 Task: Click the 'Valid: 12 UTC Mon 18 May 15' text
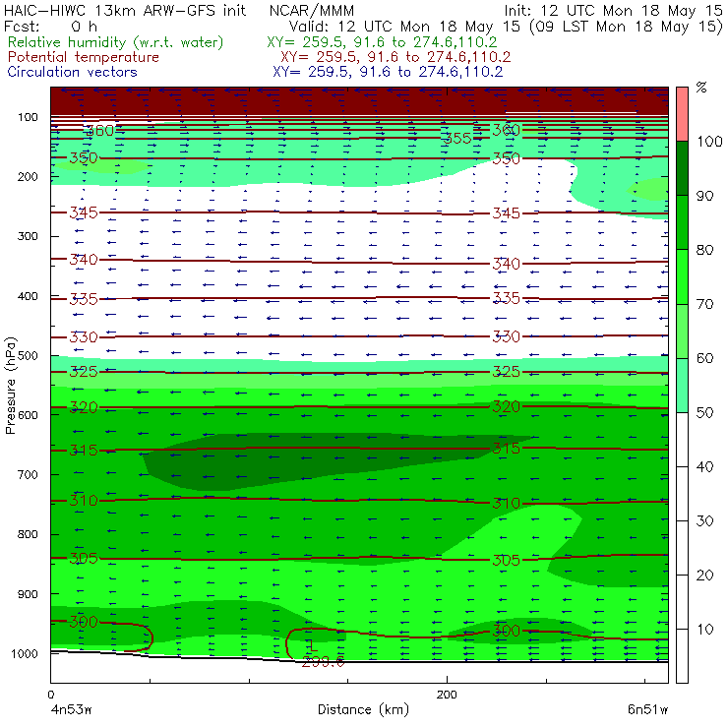(x=404, y=26)
